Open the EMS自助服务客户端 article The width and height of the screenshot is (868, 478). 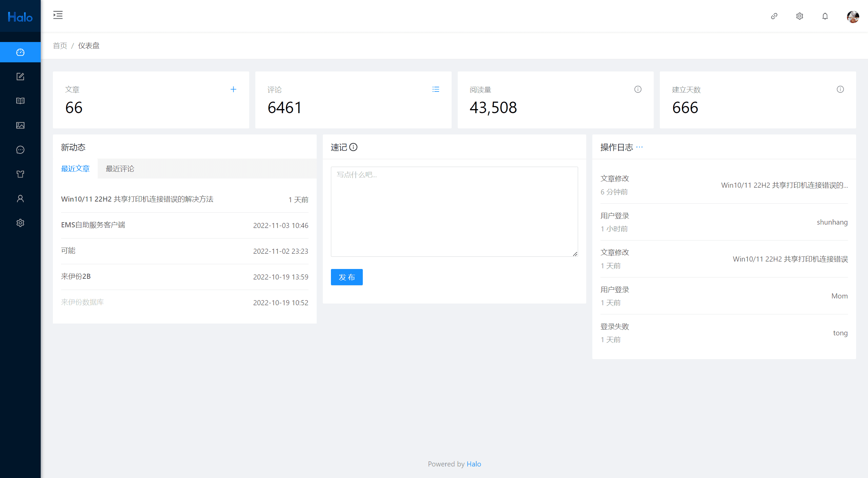93,225
